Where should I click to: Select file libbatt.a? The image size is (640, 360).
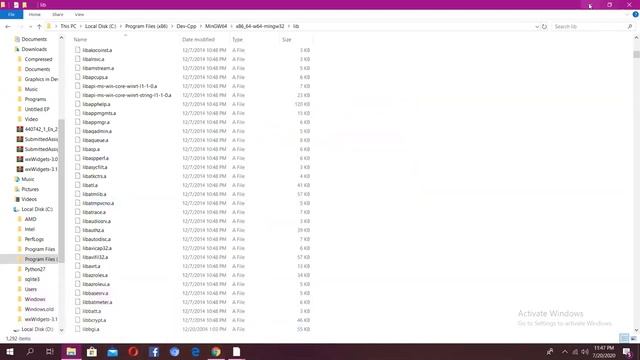coord(91,311)
